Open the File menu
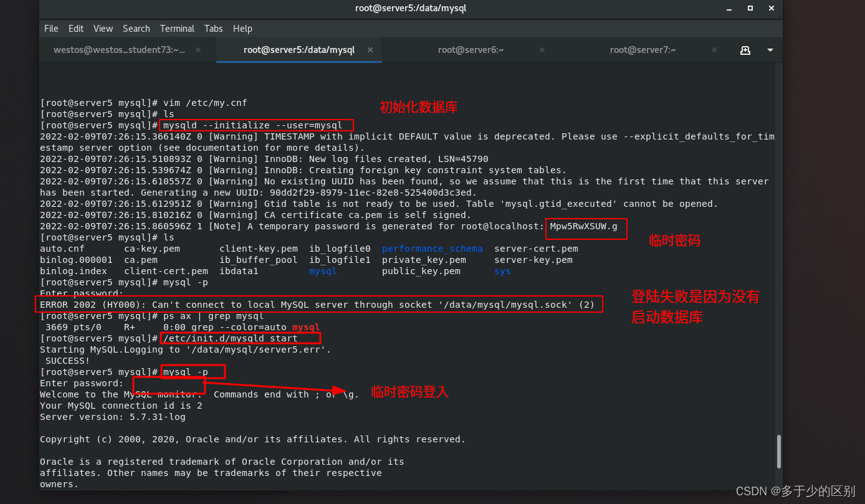This screenshot has width=865, height=504. pos(51,29)
